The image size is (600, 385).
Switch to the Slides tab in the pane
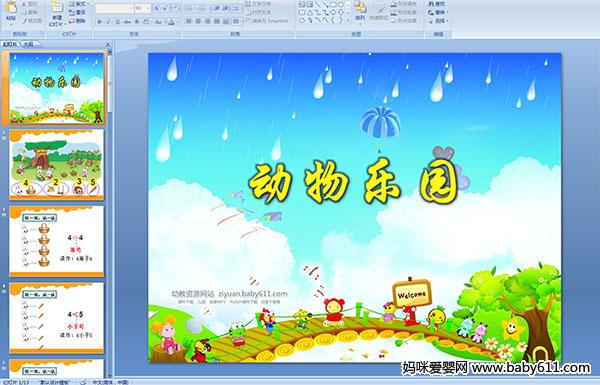tap(10, 44)
